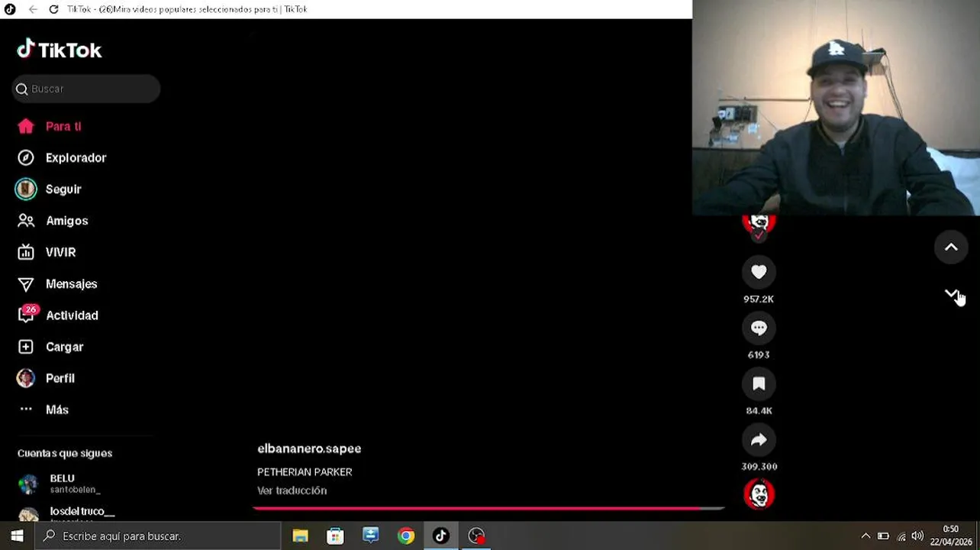Click the Actividad icon with badge 26
The image size is (980, 550).
pos(27,314)
